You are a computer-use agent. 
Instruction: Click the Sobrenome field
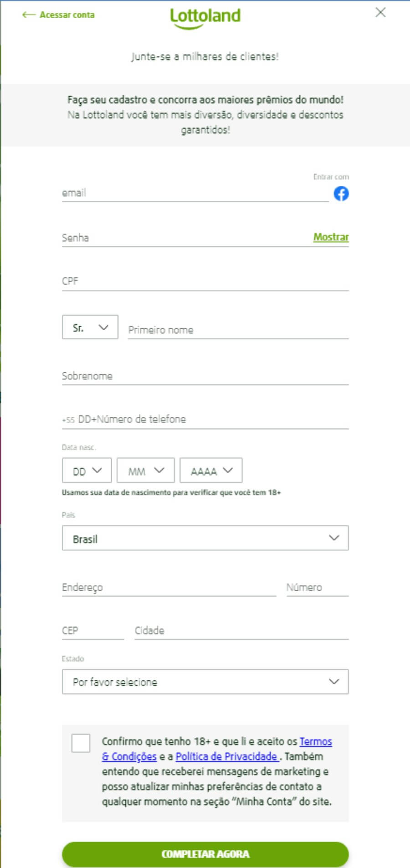pyautogui.click(x=205, y=376)
